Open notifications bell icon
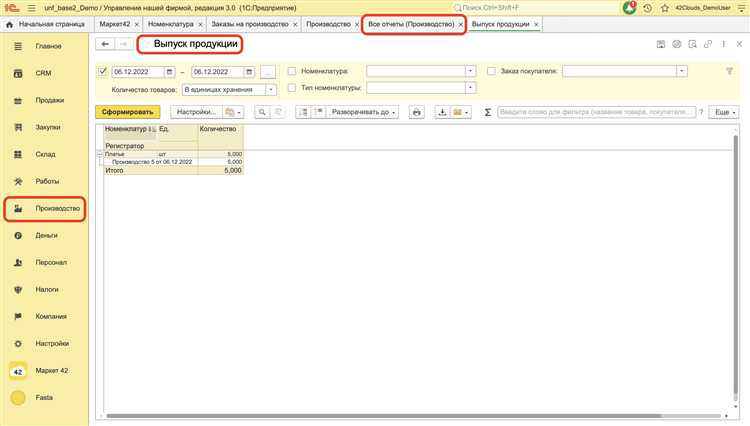This screenshot has width=750, height=426. 630,8
